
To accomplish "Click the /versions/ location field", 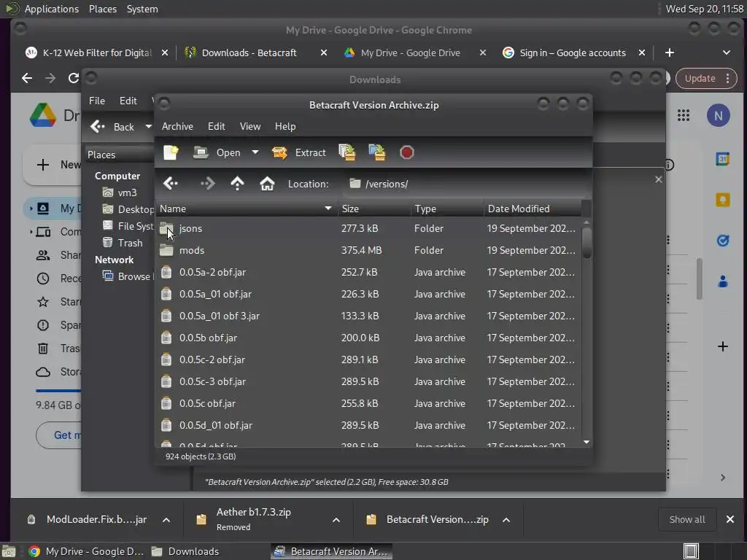I will [465, 184].
